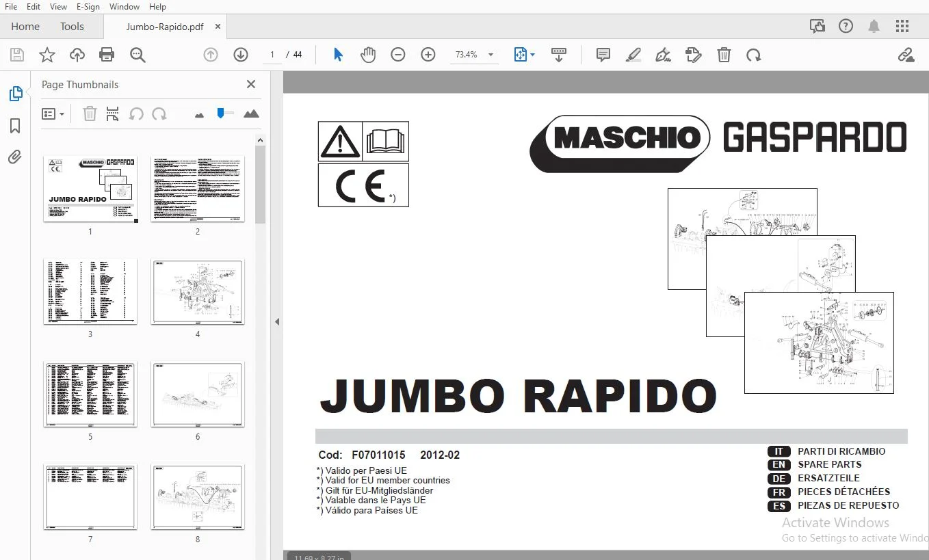This screenshot has height=560, width=929.
Task: Click the thumbnails panel scrollbar thumb
Action: point(260,184)
